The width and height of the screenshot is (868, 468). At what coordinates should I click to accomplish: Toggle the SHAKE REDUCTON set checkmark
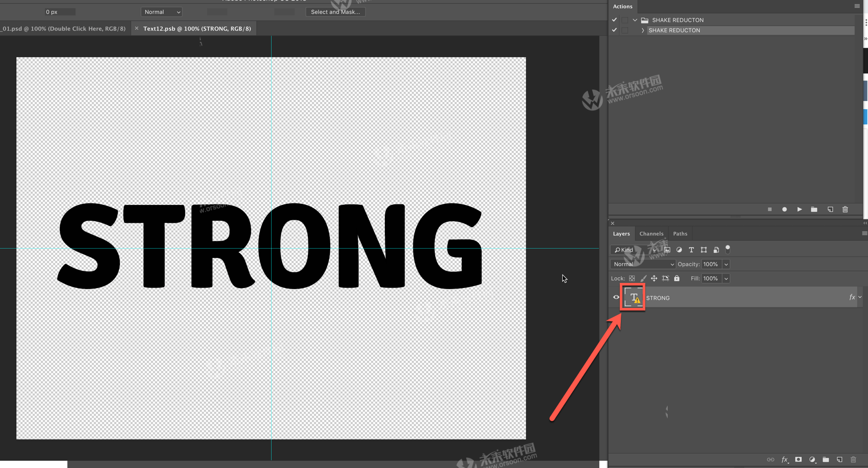[614, 20]
